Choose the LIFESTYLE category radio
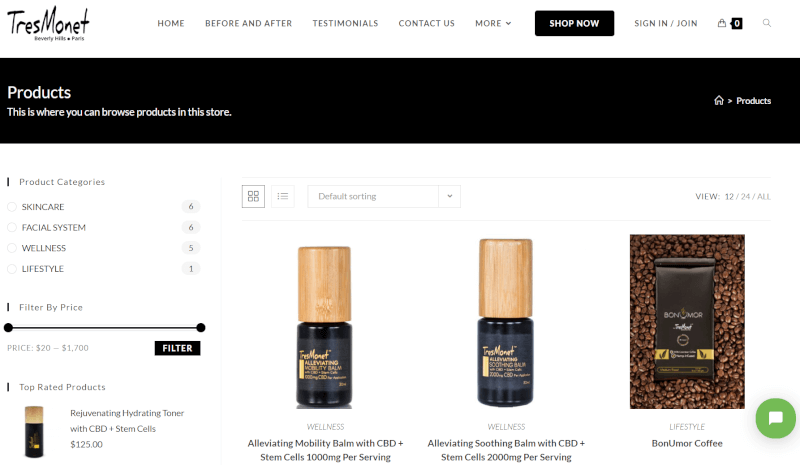800x465 pixels. pos(12,268)
